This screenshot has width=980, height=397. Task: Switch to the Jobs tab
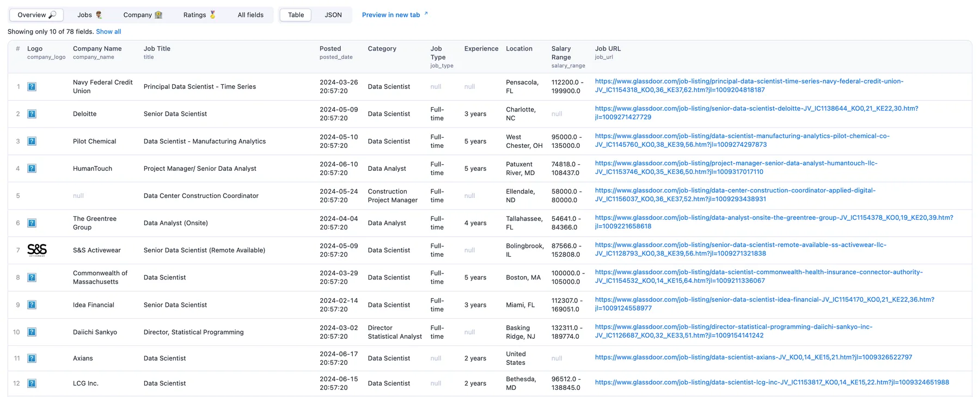90,15
